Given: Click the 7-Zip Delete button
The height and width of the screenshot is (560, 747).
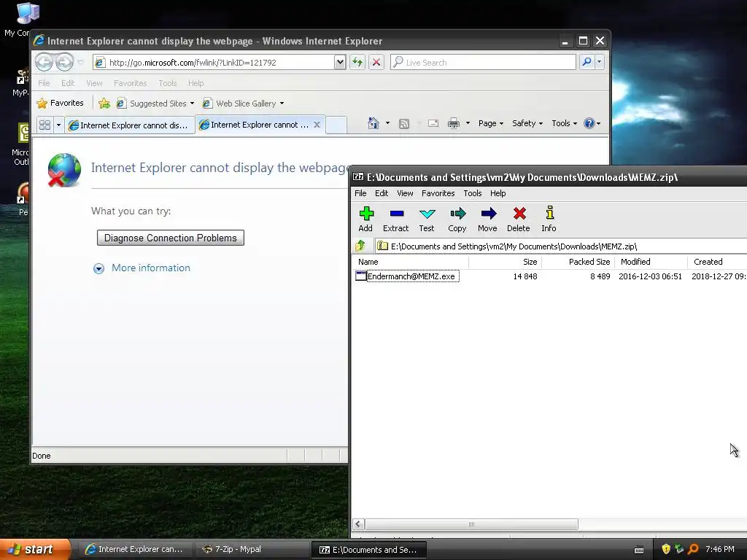Looking at the screenshot, I should (x=519, y=219).
